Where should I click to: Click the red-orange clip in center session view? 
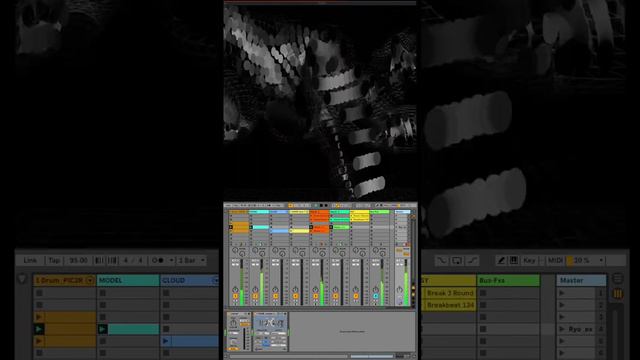pyautogui.click(x=320, y=230)
